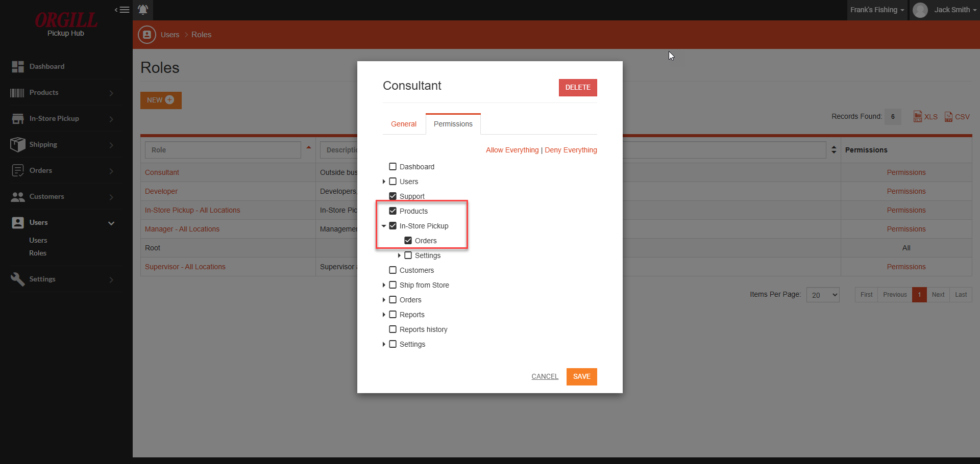Viewport: 980px width, 464px height.
Task: Expand the Users permission tree node
Action: (x=384, y=182)
